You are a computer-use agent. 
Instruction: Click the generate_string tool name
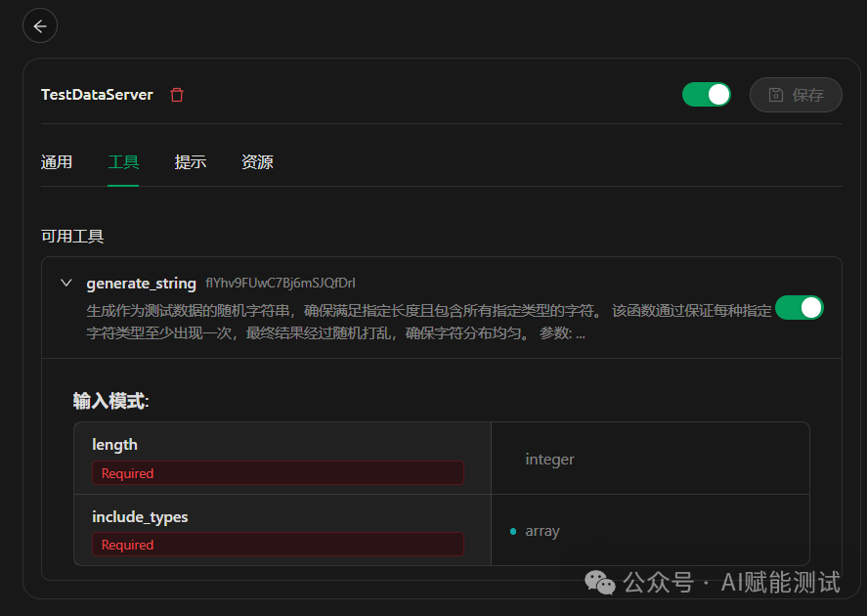coord(141,284)
